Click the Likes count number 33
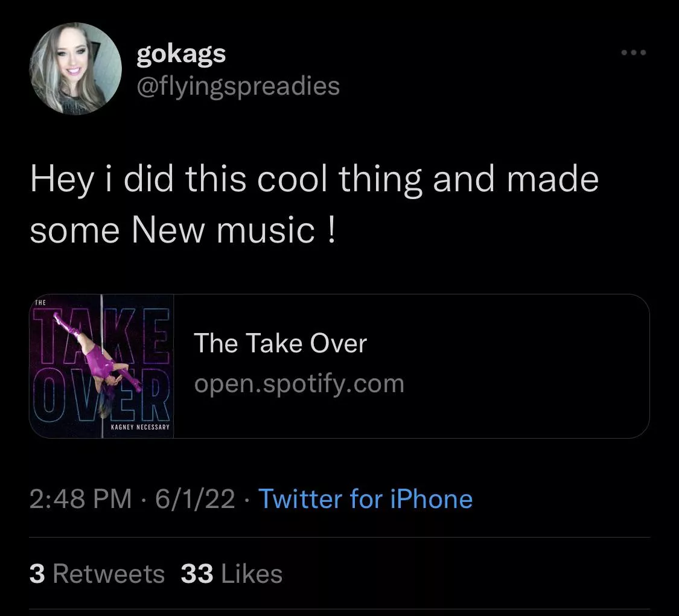The width and height of the screenshot is (679, 616). pos(196,574)
